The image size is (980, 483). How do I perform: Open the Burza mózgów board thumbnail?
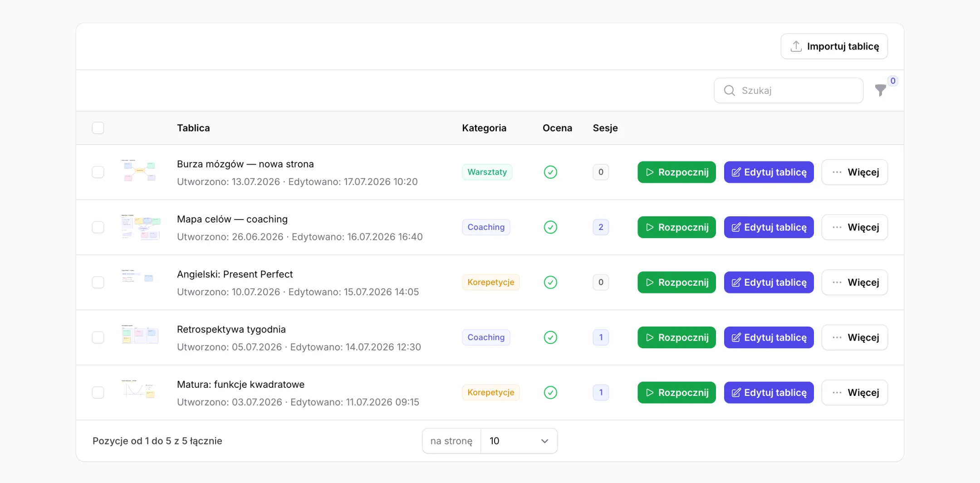click(x=140, y=171)
